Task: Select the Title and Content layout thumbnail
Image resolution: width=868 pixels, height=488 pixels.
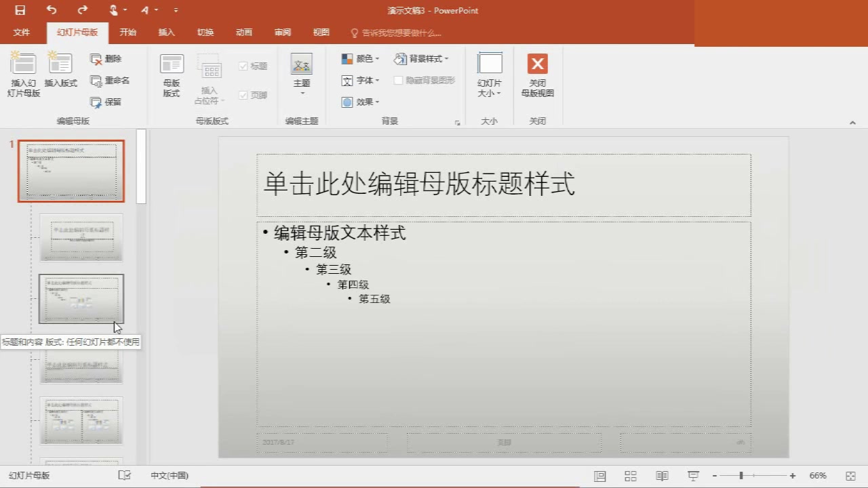Action: tap(81, 299)
